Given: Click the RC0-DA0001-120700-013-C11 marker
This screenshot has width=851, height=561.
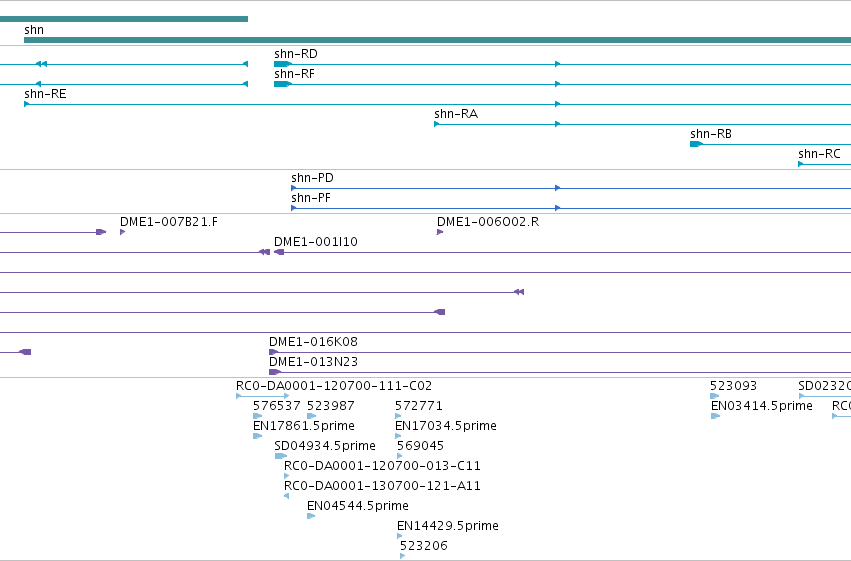Looking at the screenshot, I should [x=287, y=476].
